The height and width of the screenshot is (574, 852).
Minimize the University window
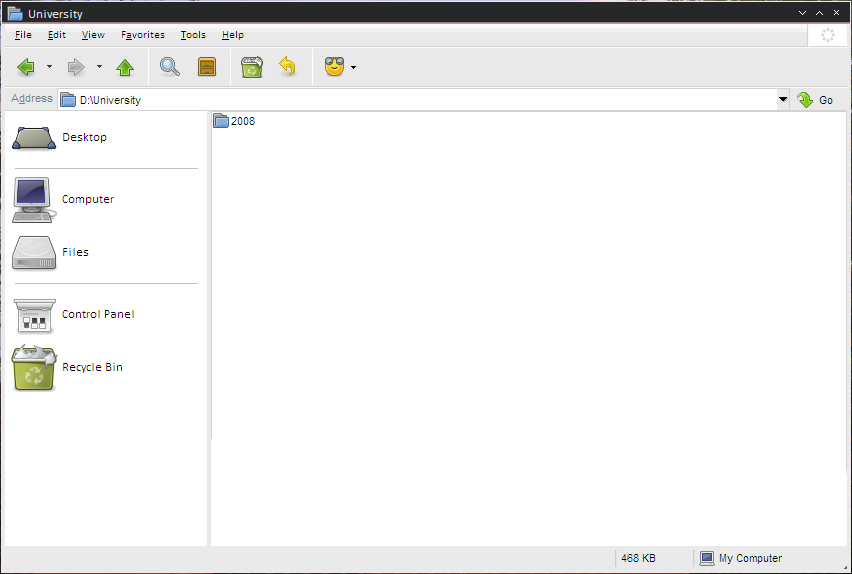tap(802, 13)
